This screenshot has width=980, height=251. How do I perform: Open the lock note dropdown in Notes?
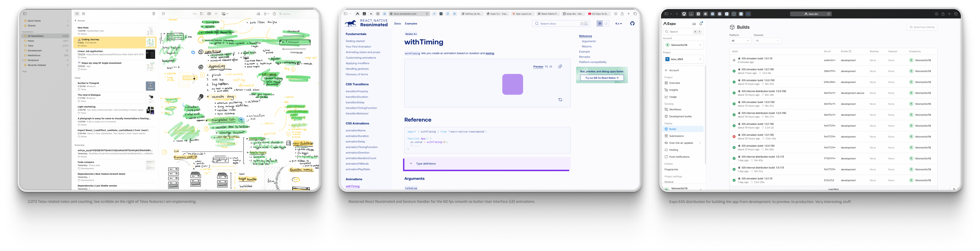tap(267, 14)
